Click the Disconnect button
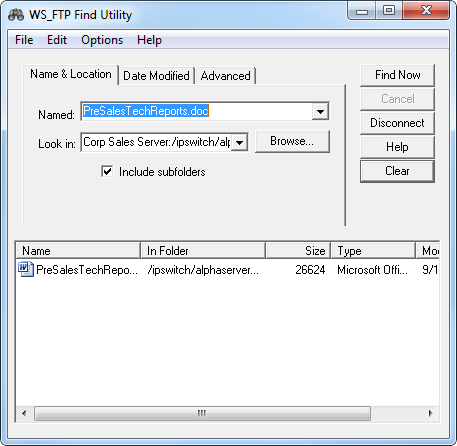Viewport: 457px width, 446px height. coord(397,123)
